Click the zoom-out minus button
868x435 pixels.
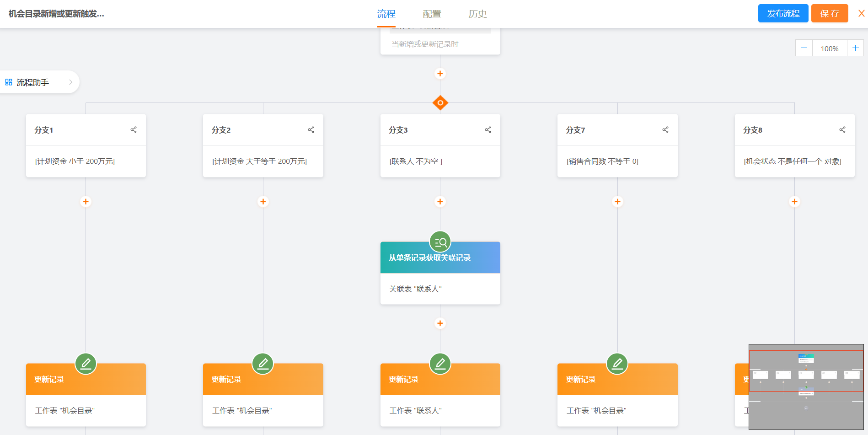click(x=804, y=48)
